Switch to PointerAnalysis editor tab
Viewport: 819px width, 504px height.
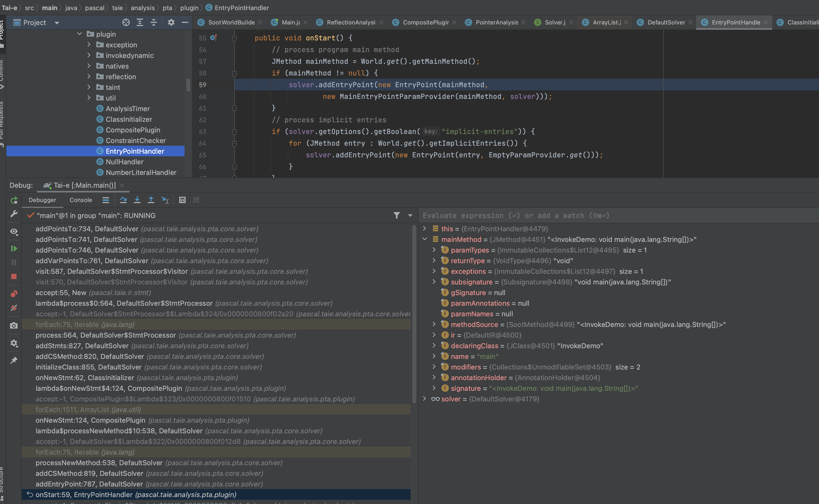(x=495, y=22)
